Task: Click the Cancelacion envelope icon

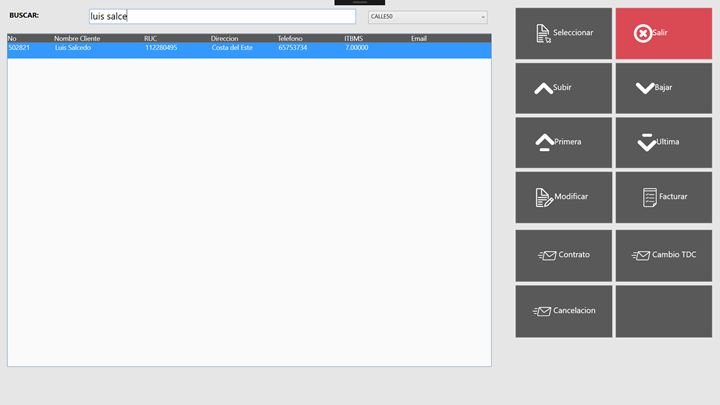Action: (542, 311)
